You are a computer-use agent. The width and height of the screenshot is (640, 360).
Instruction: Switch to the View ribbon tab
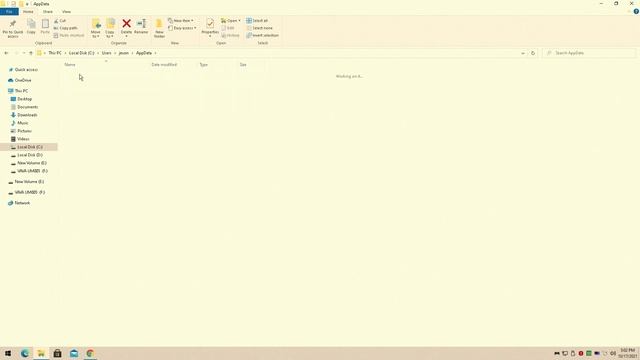point(66,11)
